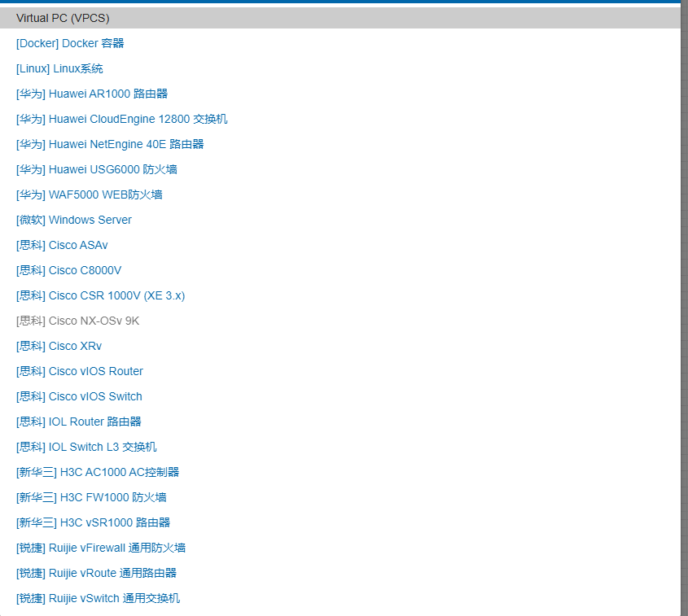Choose IOL Switch L3 交换机
The width and height of the screenshot is (688, 616).
tap(86, 447)
